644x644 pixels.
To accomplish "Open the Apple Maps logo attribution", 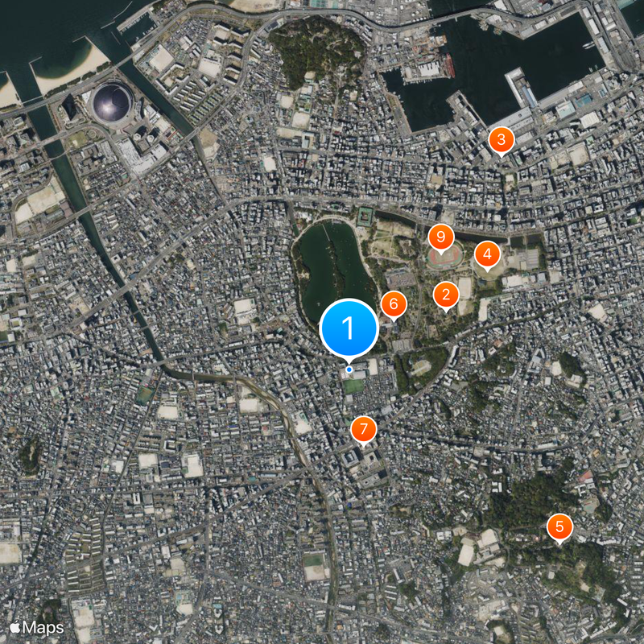I will (36, 628).
